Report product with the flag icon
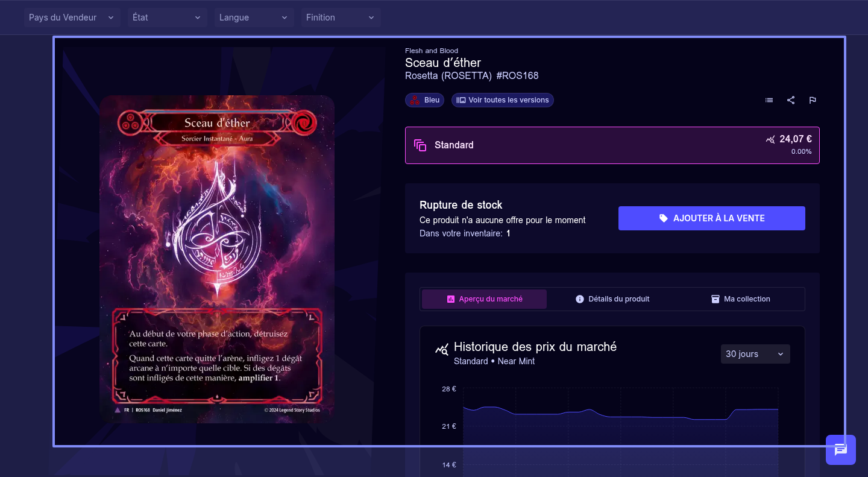 (x=813, y=100)
